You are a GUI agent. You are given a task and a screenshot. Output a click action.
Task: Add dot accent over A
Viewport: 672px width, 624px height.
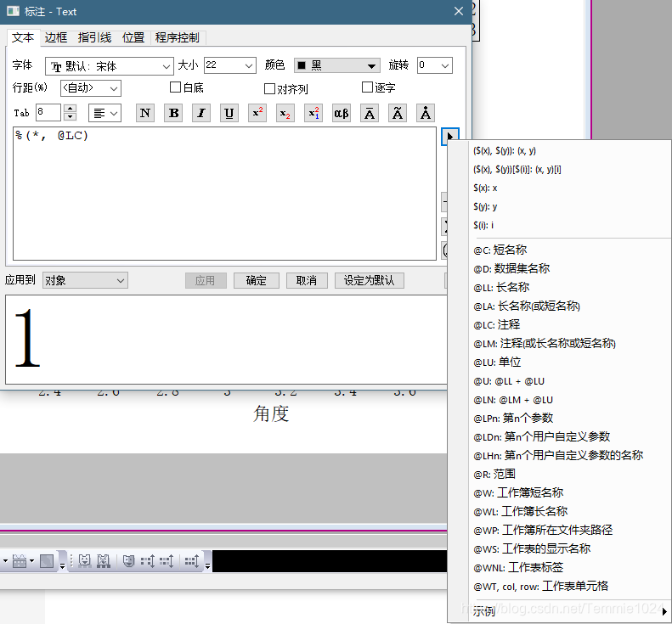click(426, 113)
